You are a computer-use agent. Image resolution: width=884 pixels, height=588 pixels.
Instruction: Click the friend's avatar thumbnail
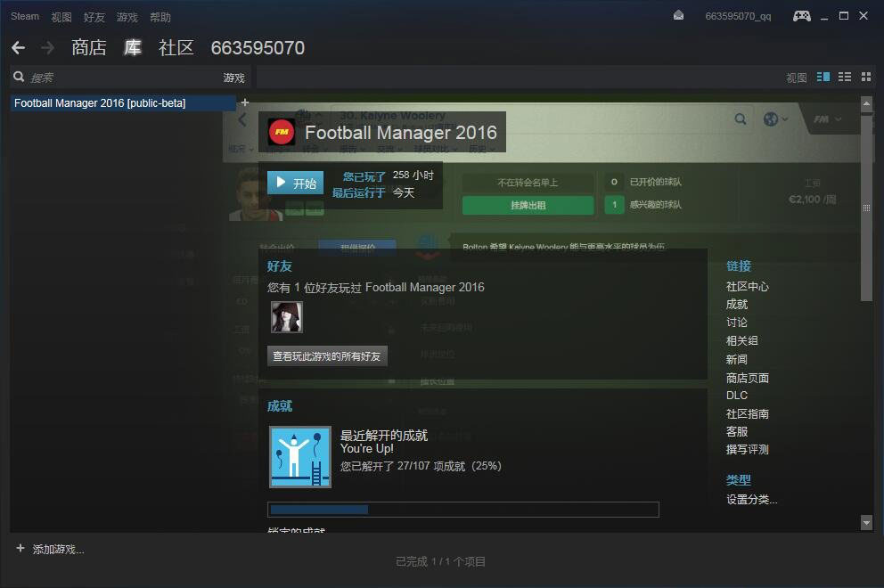pos(286,316)
